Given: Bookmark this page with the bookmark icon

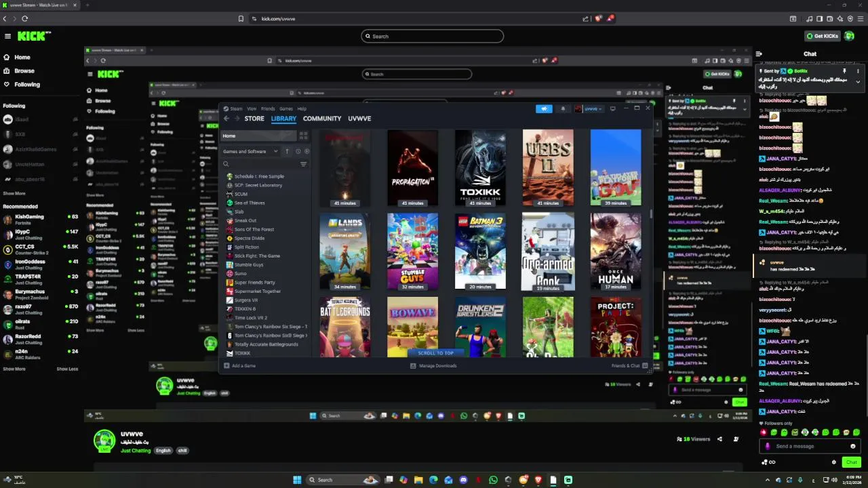Looking at the screenshot, I should (x=241, y=18).
